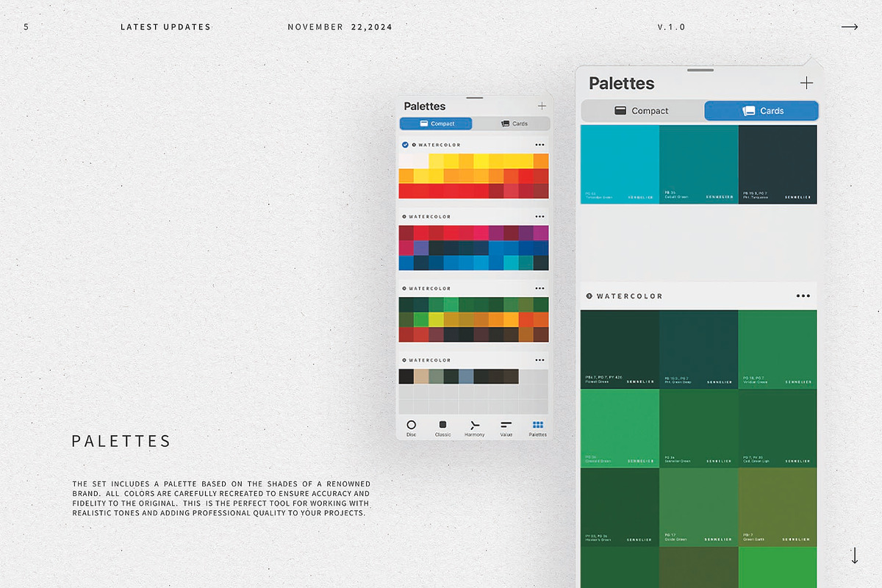Pick the Turquoise Green card swatch
The height and width of the screenshot is (588, 882).
[x=620, y=164]
